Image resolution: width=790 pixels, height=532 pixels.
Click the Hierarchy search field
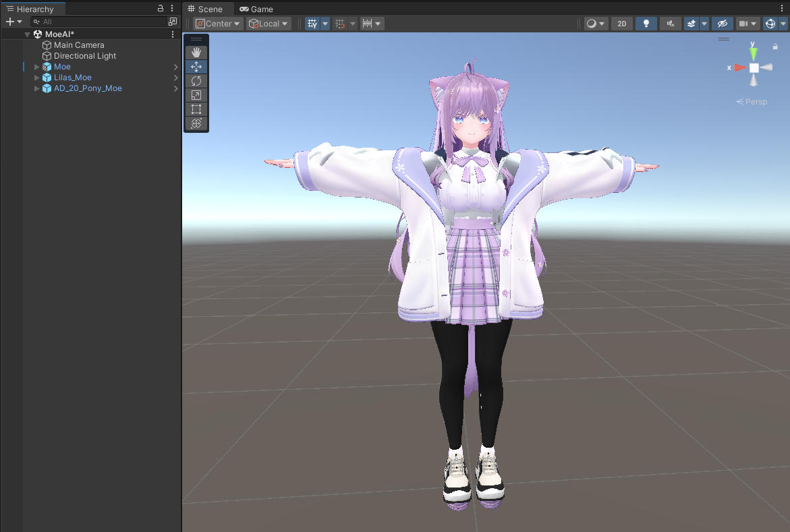(98, 22)
